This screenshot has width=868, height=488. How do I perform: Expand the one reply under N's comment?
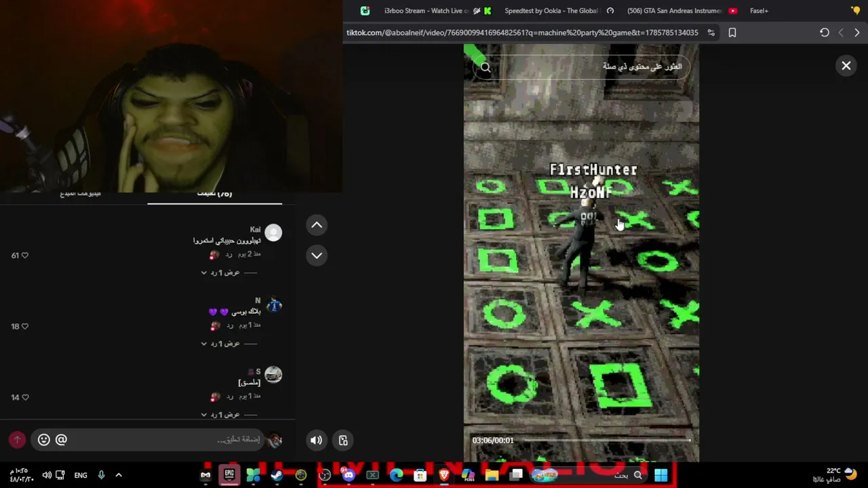pos(220,344)
